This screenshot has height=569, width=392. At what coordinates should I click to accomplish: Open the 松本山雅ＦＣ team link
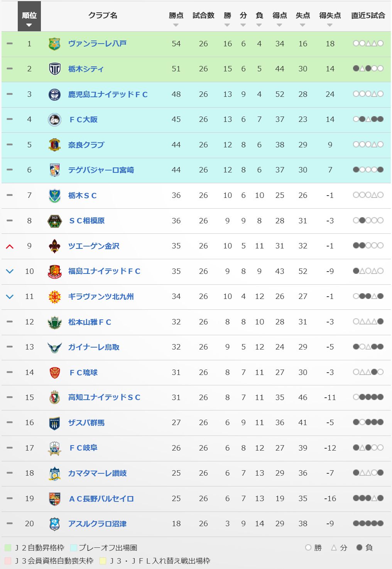click(90, 322)
